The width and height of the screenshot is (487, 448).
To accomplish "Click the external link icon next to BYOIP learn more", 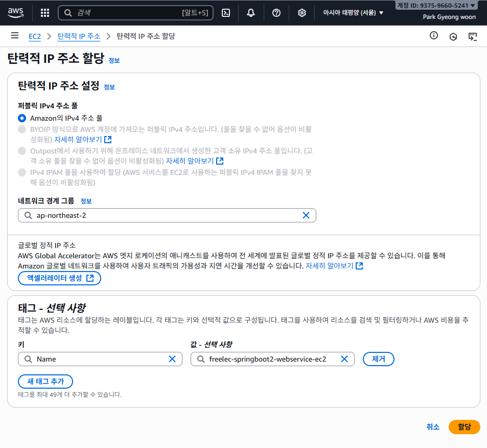I will [108, 139].
